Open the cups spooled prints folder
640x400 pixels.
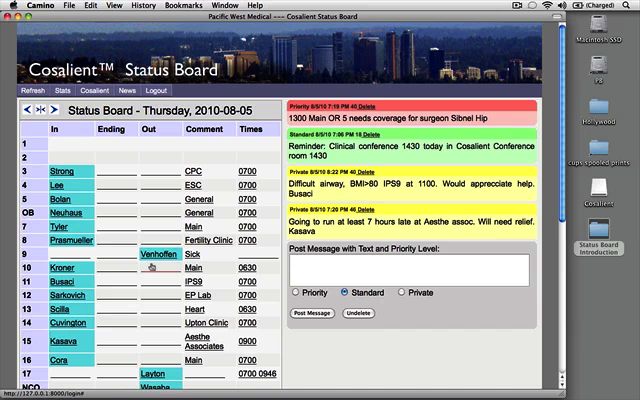(x=598, y=153)
